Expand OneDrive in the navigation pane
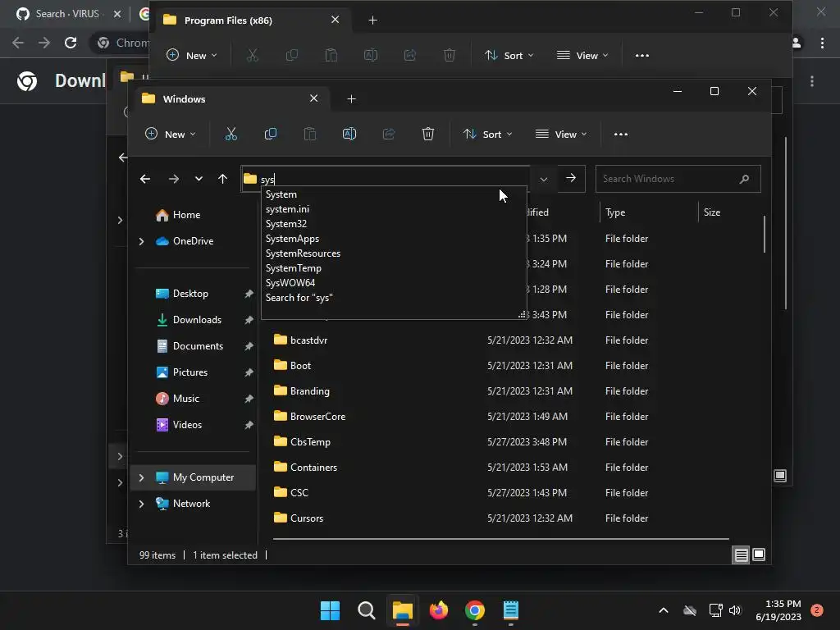The image size is (840, 630). click(x=141, y=242)
